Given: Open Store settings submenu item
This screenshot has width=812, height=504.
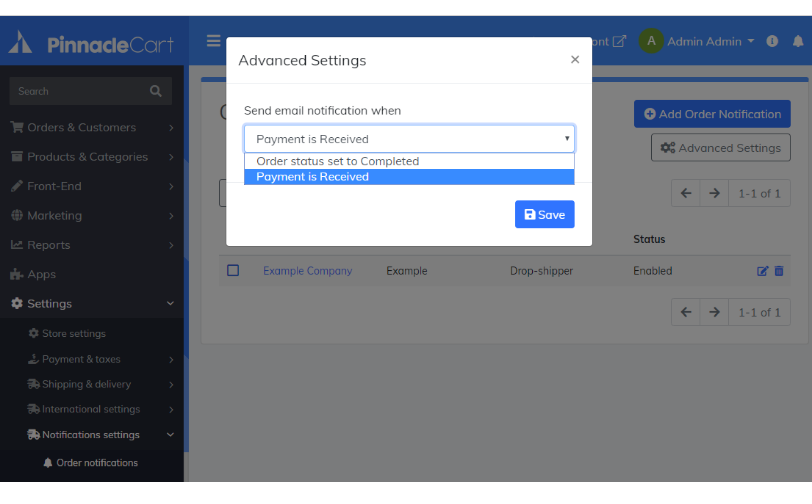Looking at the screenshot, I should click(74, 333).
